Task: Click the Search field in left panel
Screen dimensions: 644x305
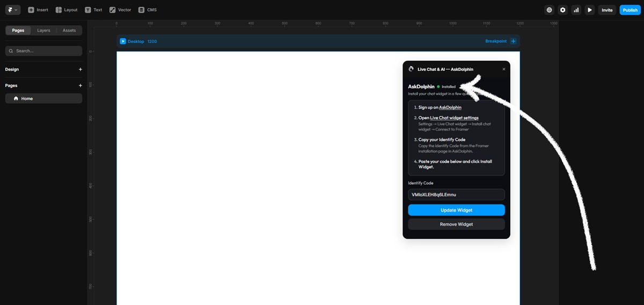Action: [x=43, y=50]
